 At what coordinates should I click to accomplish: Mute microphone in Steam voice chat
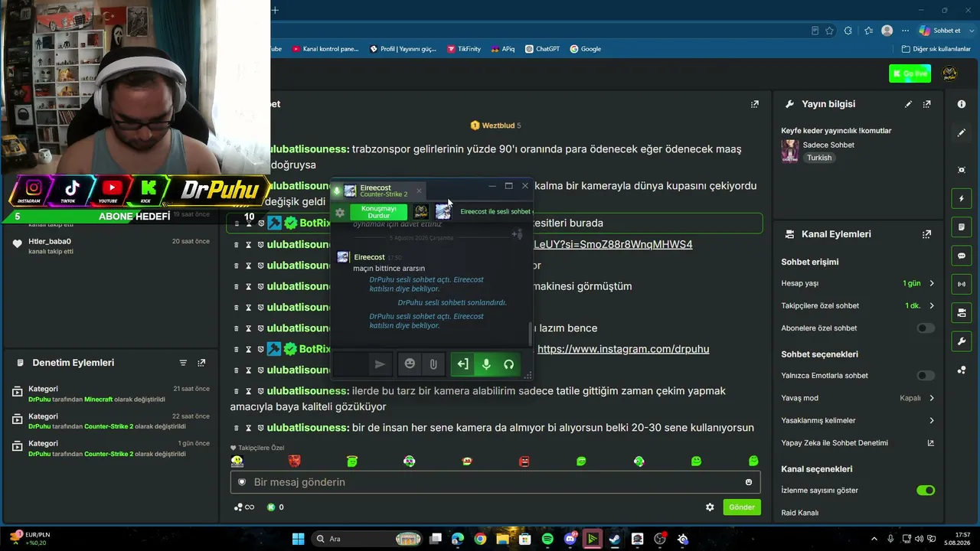tap(486, 364)
